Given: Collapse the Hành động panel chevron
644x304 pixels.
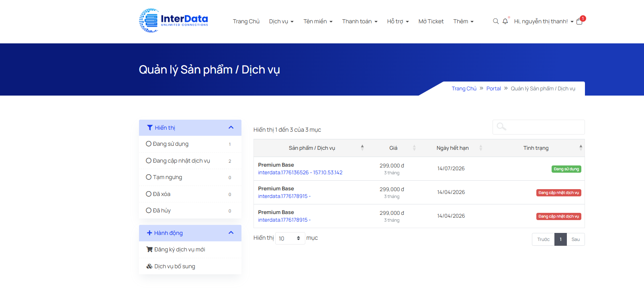Looking at the screenshot, I should click(231, 233).
